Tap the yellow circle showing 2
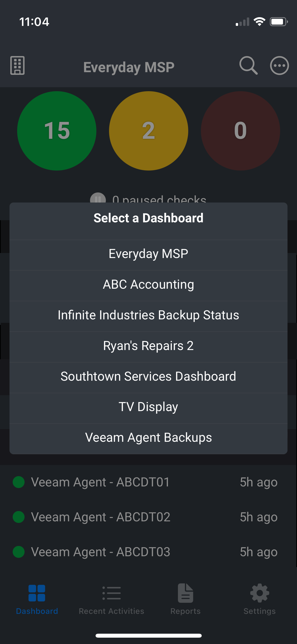The width and height of the screenshot is (297, 644). [x=149, y=131]
